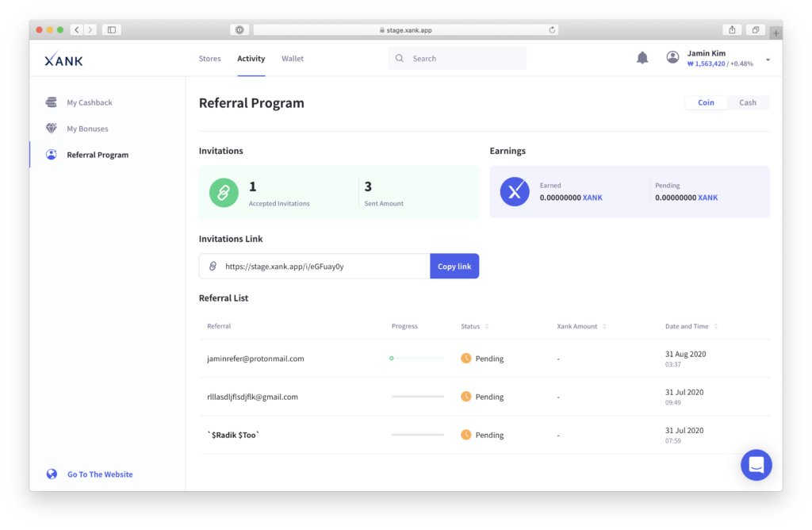The height and width of the screenshot is (530, 812).
Task: Switch earnings view to Cash
Action: 747,102
